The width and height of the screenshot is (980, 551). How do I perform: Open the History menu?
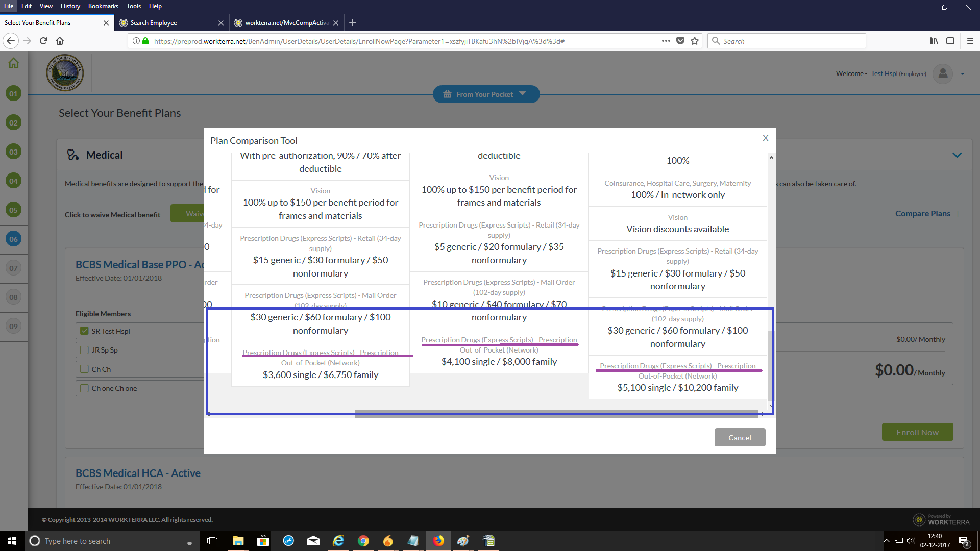70,6
